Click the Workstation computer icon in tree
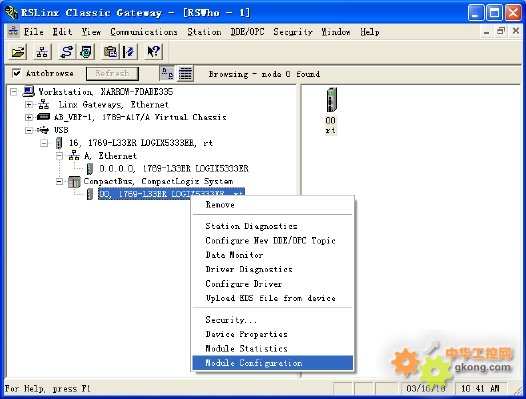The image size is (526, 399). (x=28, y=91)
